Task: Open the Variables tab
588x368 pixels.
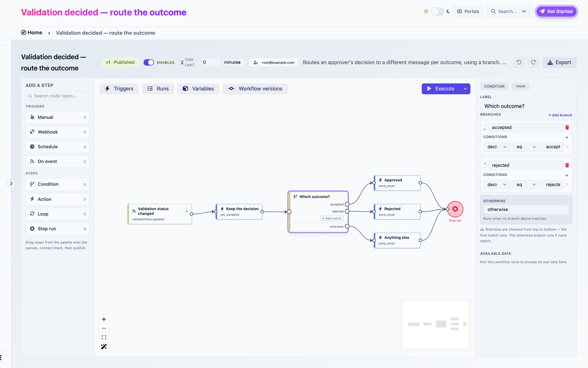Action: (x=198, y=89)
